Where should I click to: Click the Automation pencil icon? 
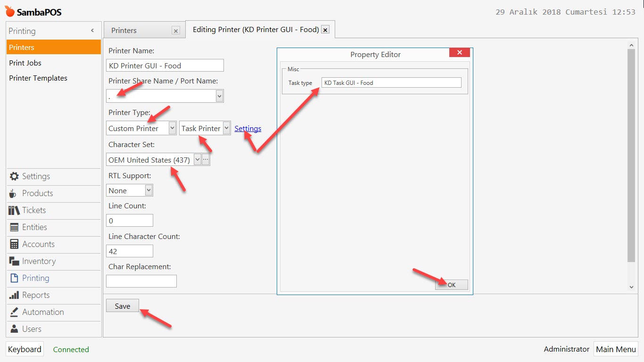[14, 312]
